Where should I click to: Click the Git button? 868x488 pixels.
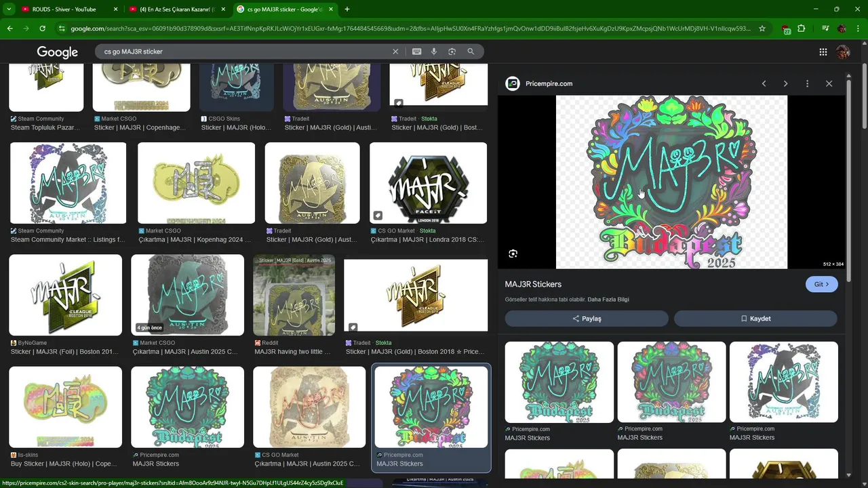coord(821,284)
